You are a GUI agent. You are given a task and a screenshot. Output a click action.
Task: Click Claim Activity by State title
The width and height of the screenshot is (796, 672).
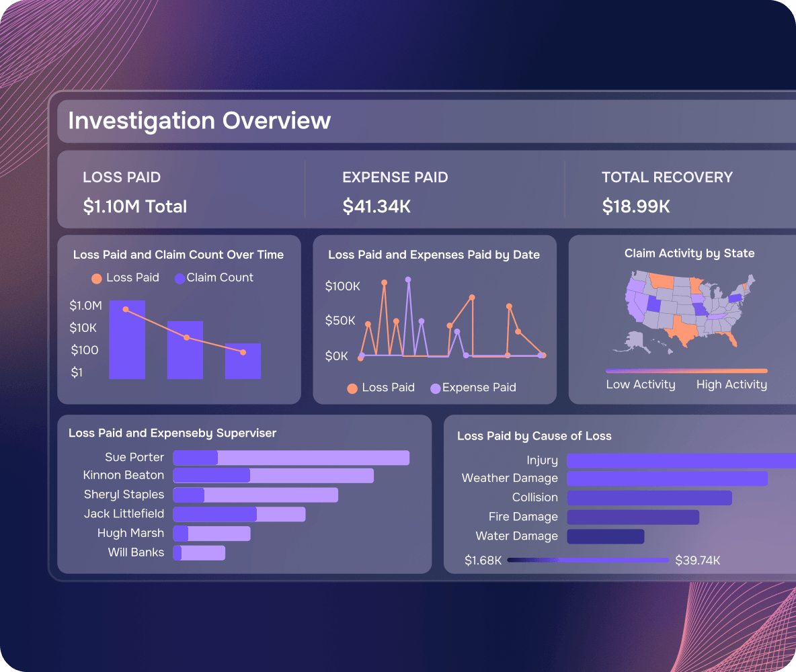(x=689, y=253)
